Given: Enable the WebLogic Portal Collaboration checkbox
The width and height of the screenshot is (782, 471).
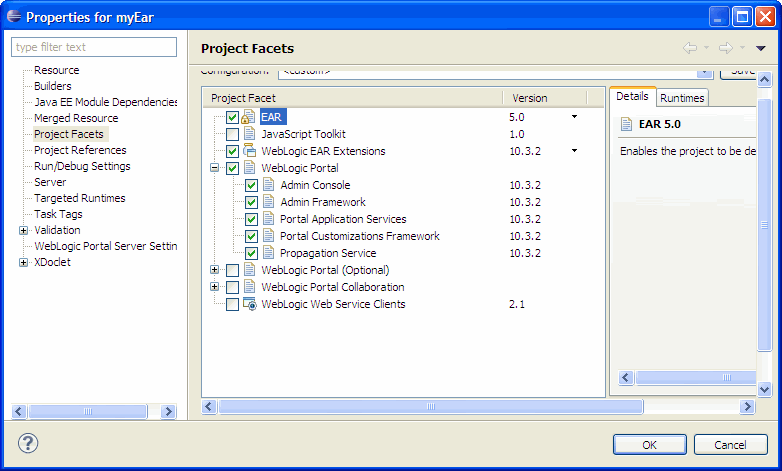Looking at the screenshot, I should click(x=232, y=287).
